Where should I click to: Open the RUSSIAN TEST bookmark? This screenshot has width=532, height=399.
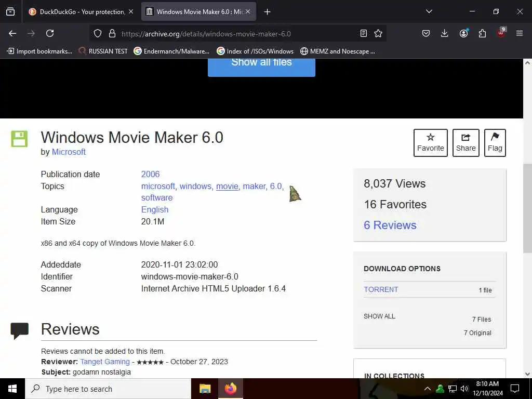click(x=103, y=51)
